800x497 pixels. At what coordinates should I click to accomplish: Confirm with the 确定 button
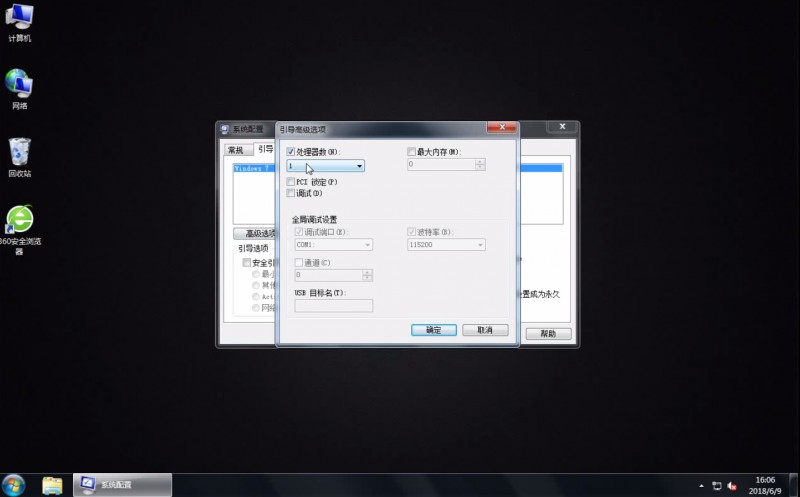tap(434, 330)
